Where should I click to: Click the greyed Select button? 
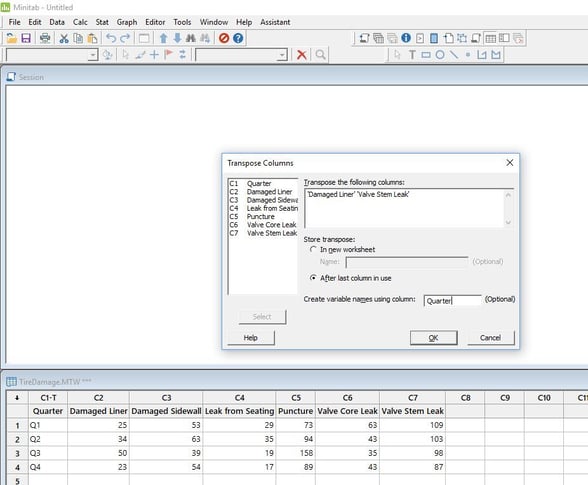click(x=262, y=317)
